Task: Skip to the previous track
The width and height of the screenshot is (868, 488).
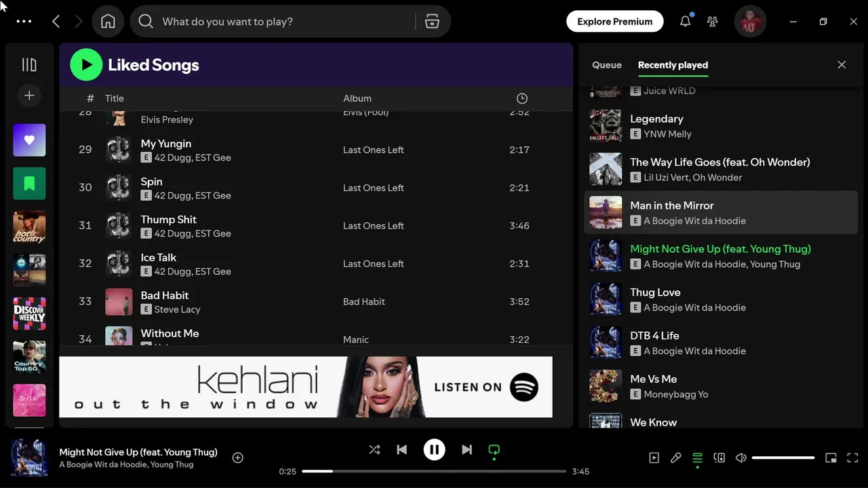Action: [x=401, y=449]
